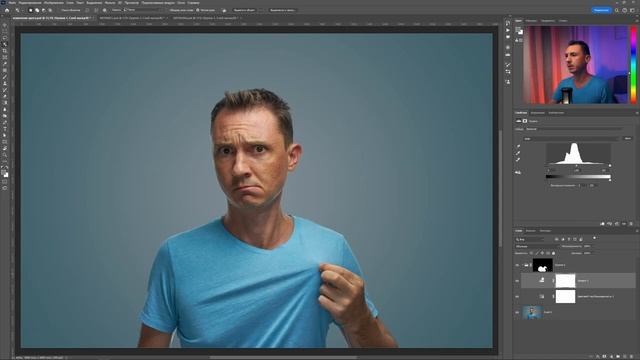
Task: Toggle Hard Edge checkbox in options bar
Action: pos(198,10)
